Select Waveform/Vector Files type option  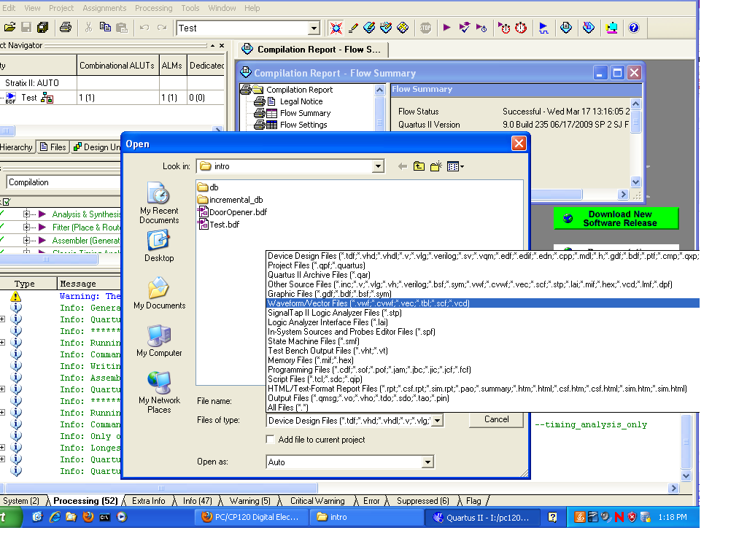483,303
